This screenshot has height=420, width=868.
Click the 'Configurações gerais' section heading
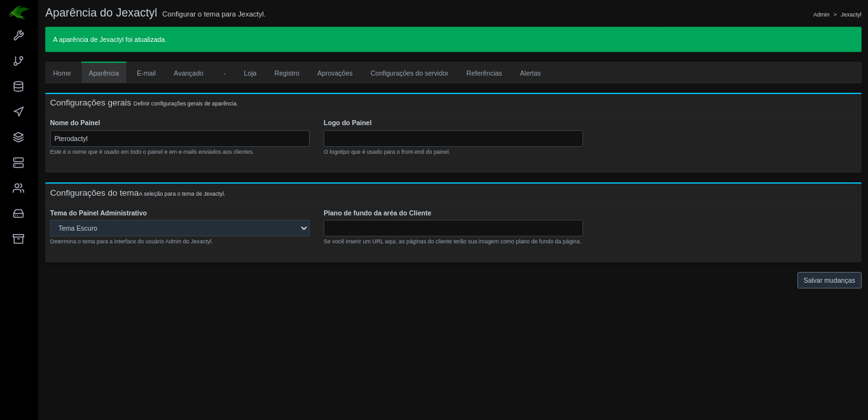(90, 103)
